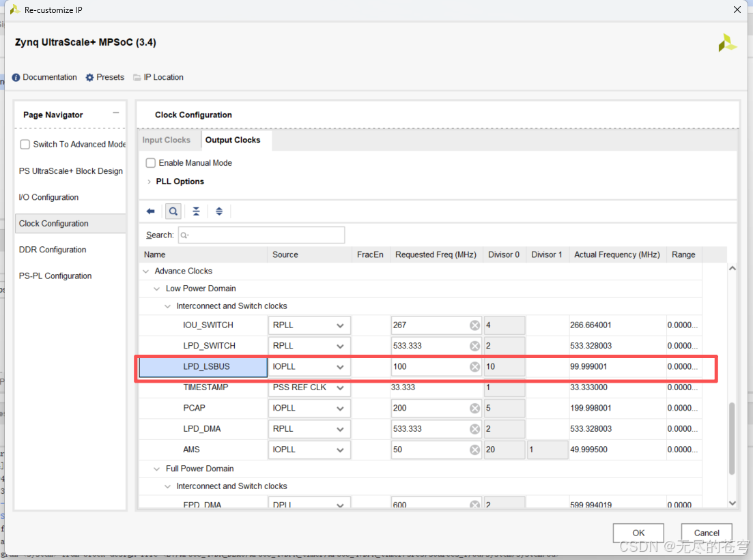Screen dimensions: 753x560
Task: Focus the Search input field
Action: [x=261, y=235]
